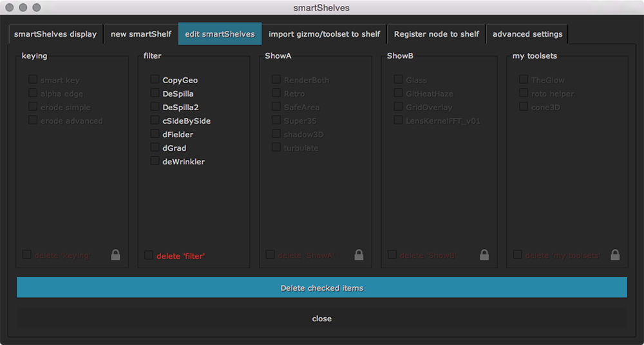Image resolution: width=644 pixels, height=345 pixels.
Task: Toggle the dFielder checkbox
Action: tap(155, 134)
